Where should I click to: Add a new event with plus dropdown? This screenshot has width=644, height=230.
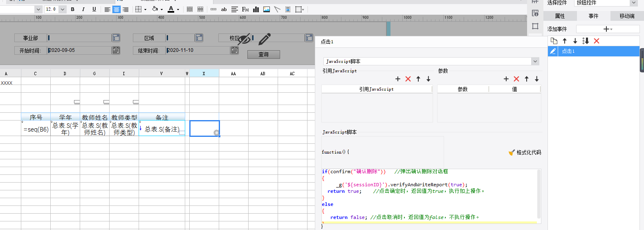(608, 29)
